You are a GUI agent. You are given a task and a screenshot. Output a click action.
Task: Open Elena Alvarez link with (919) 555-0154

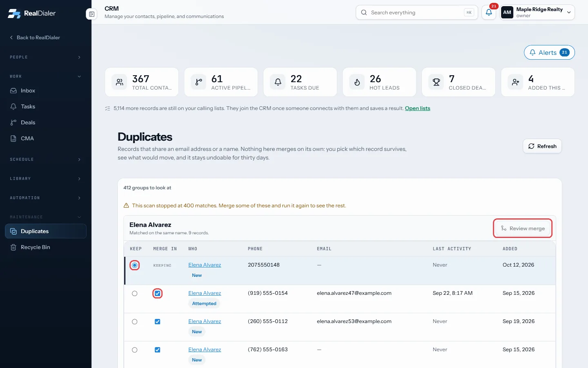click(205, 293)
